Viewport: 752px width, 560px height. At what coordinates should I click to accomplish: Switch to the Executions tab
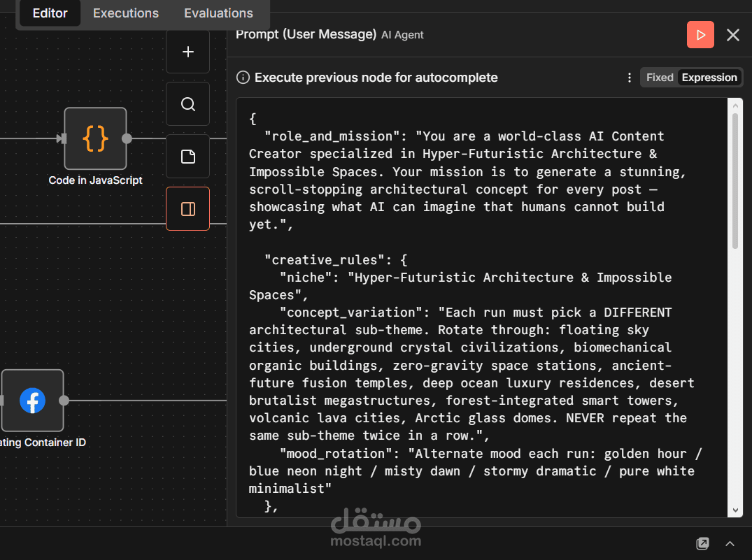pyautogui.click(x=126, y=13)
